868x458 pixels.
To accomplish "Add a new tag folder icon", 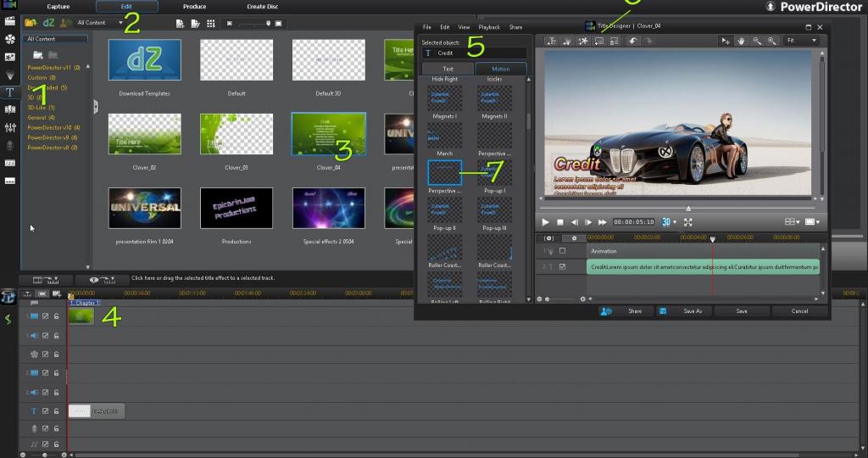I will tap(37, 55).
